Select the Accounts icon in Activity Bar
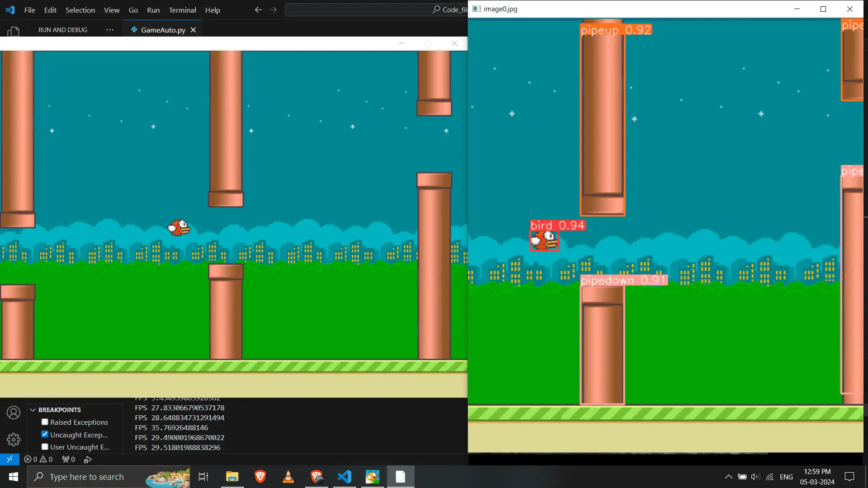Viewport: 868px width, 488px height. tap(13, 412)
